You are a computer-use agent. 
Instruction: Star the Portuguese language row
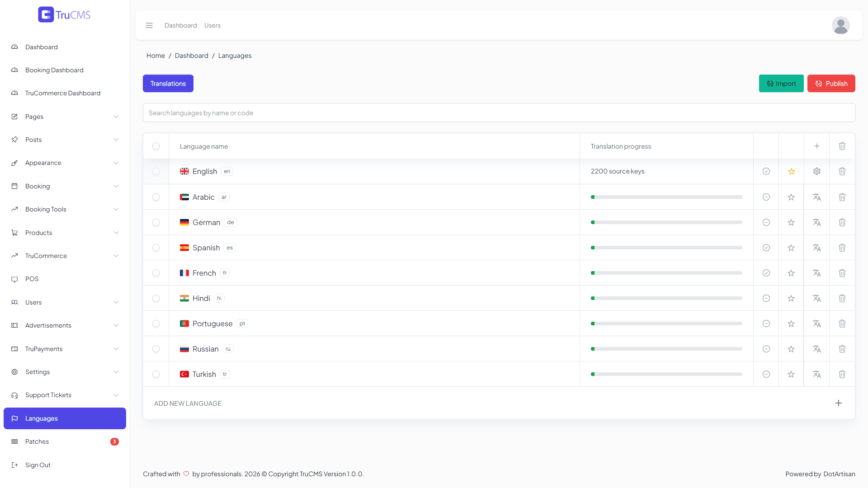(791, 324)
